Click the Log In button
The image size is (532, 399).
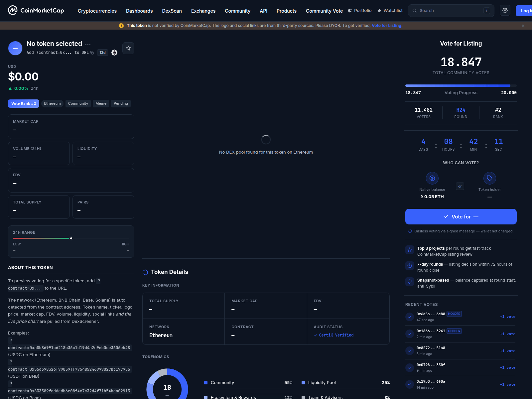[524, 11]
